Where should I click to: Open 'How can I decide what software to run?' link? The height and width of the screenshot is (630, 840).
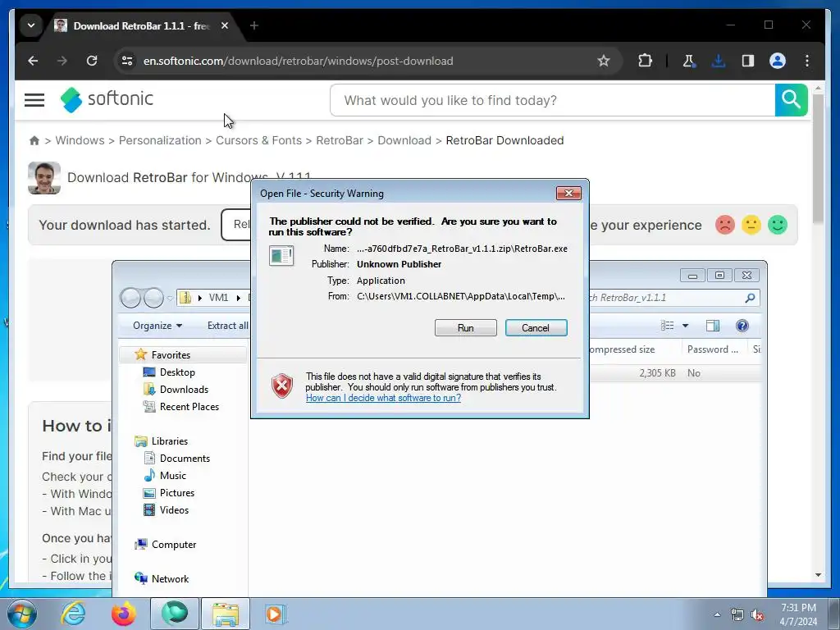383,398
